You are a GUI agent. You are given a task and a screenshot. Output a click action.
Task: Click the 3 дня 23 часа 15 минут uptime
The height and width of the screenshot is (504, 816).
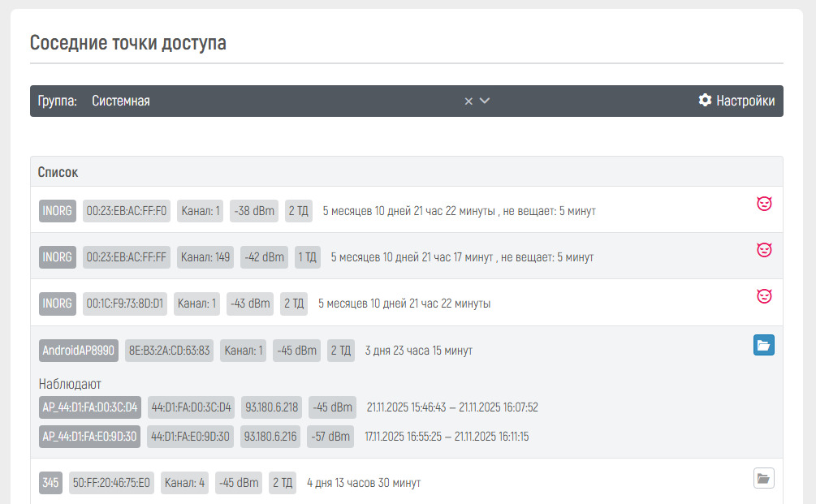click(x=419, y=351)
